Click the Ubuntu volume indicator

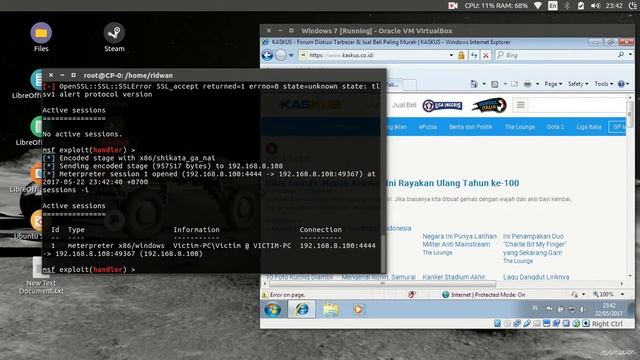[x=596, y=6]
